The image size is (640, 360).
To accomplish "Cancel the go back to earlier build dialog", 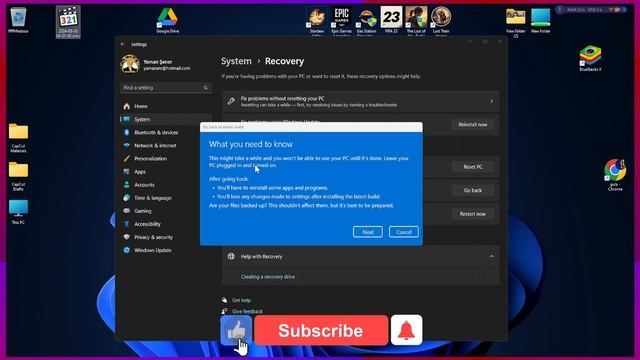I will [x=403, y=232].
